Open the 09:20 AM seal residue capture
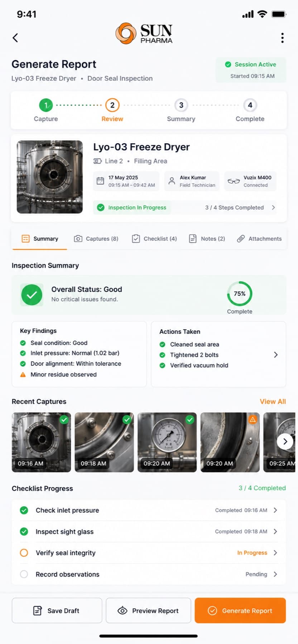298x644 pixels. click(x=230, y=442)
